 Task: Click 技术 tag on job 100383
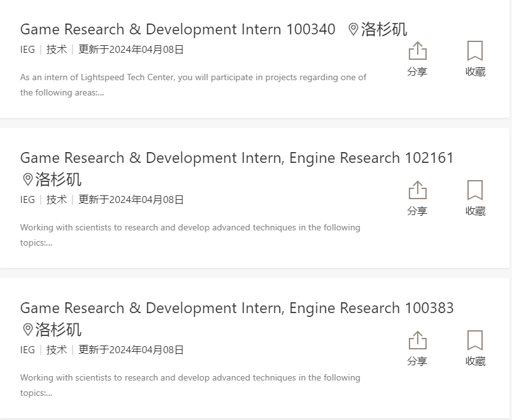point(57,350)
